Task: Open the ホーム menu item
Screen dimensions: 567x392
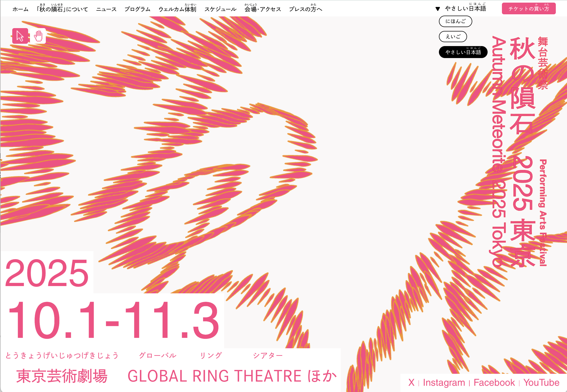Action: pyautogui.click(x=20, y=9)
